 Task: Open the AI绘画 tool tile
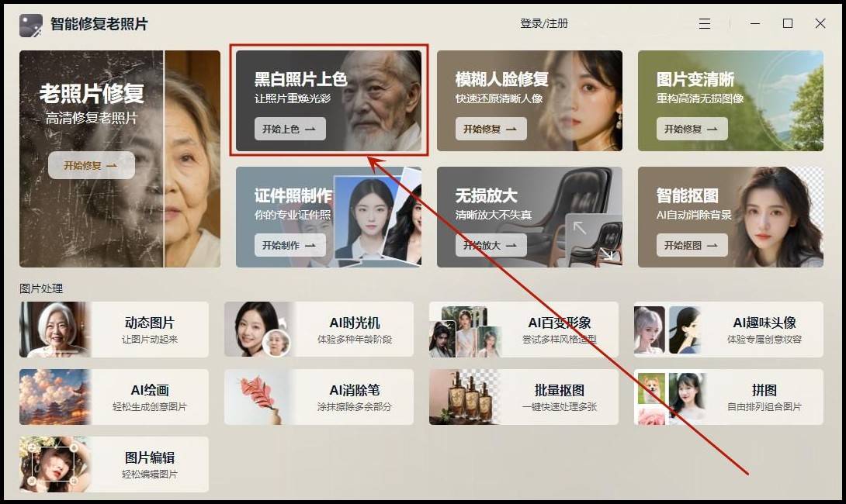pos(55,397)
